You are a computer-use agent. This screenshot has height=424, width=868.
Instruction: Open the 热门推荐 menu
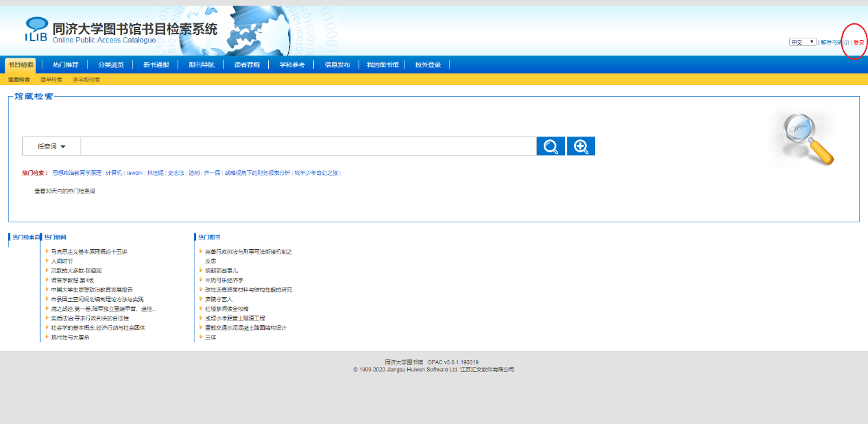pyautogui.click(x=65, y=64)
